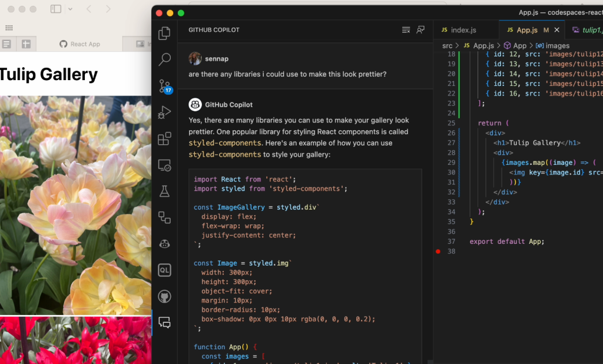This screenshot has width=603, height=364.
Task: Toggle the breakpoint on line 38
Action: pos(438,250)
